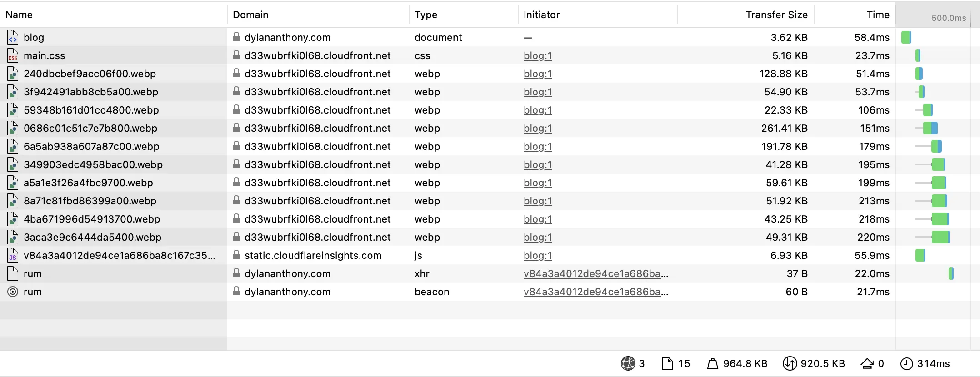Click the globe icon showing 3 domains
Screen dimensions: 980x377
[628, 363]
